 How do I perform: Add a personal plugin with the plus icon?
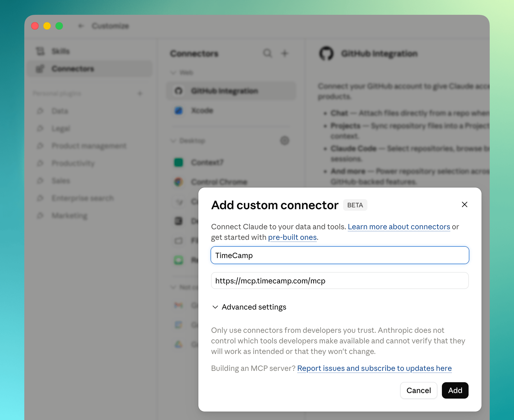[140, 94]
